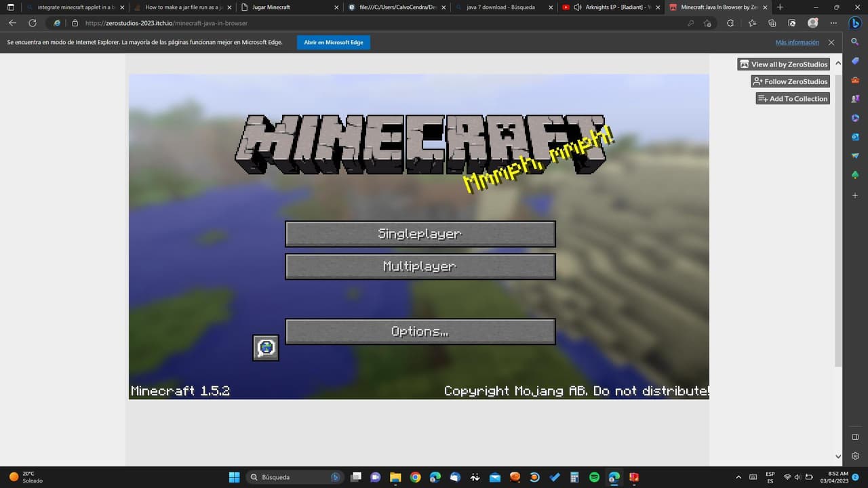Add this page to favorites star icon
The height and width of the screenshot is (488, 868).
[708, 23]
